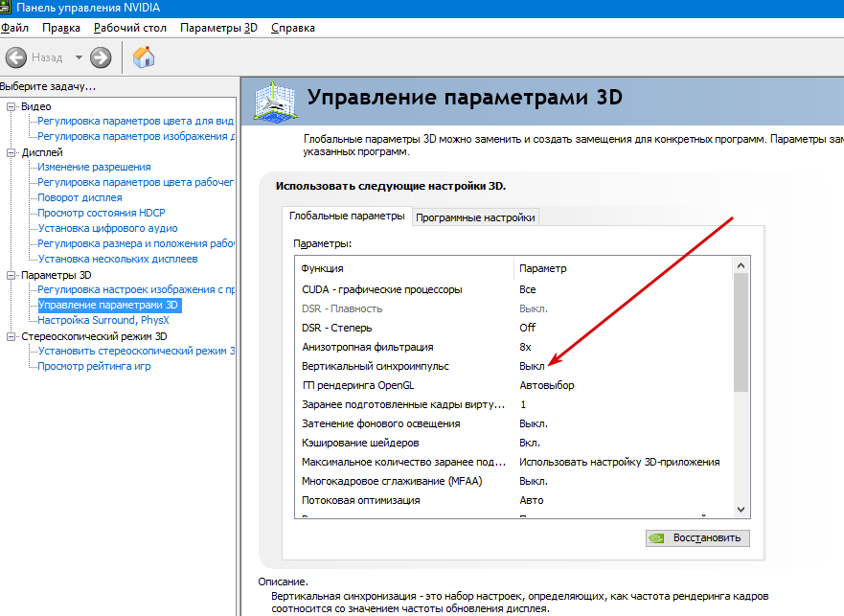Viewport: 844px width, 616px height.
Task: Select the DSR - Степень setting row
Action: (x=513, y=328)
